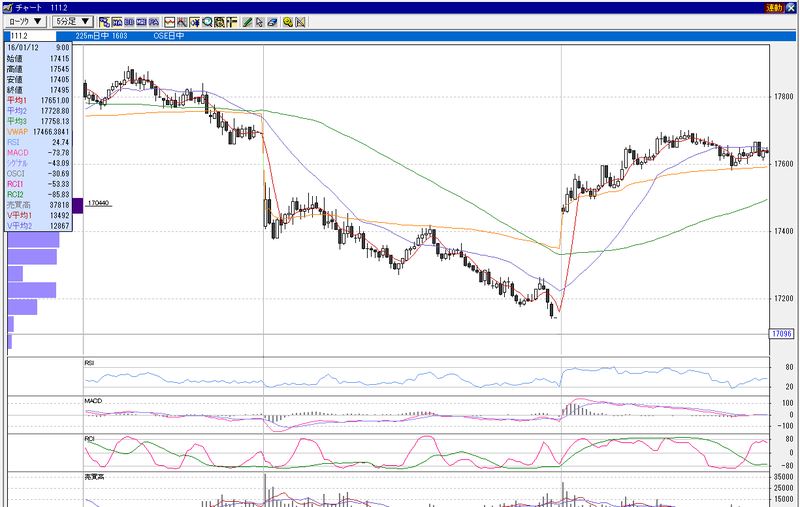800x507 pixels.
Task: Click the 170440 volume label
Action: point(98,203)
